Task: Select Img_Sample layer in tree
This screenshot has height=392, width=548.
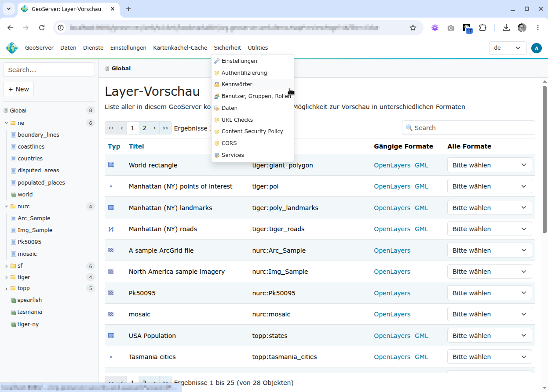Action: 35,230
